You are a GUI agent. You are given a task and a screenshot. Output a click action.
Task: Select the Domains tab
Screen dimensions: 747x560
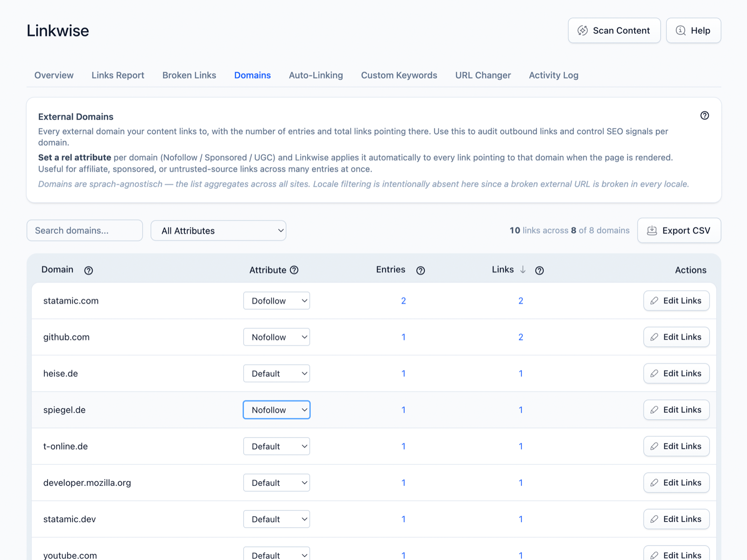(253, 75)
